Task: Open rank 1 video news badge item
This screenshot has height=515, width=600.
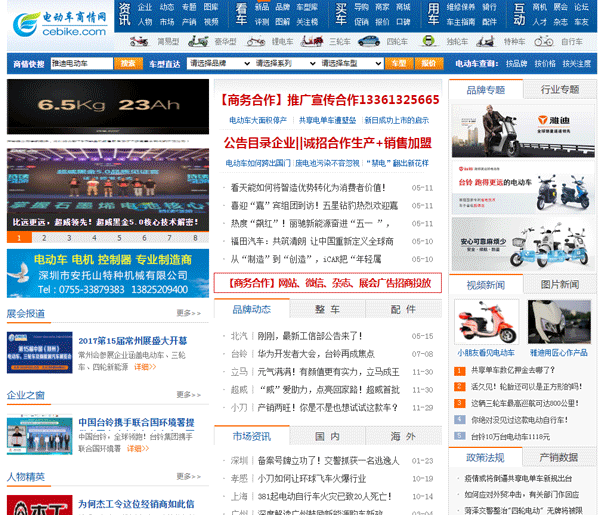Action: (x=460, y=371)
